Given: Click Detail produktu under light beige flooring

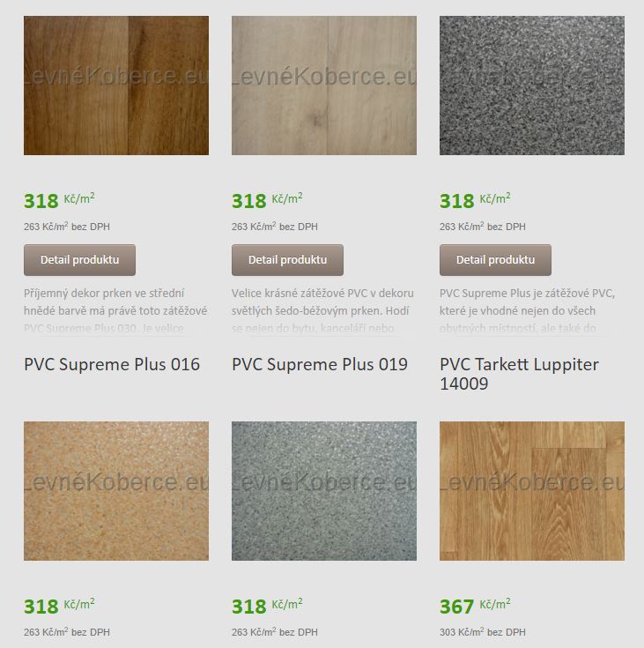Looking at the screenshot, I should tap(287, 260).
